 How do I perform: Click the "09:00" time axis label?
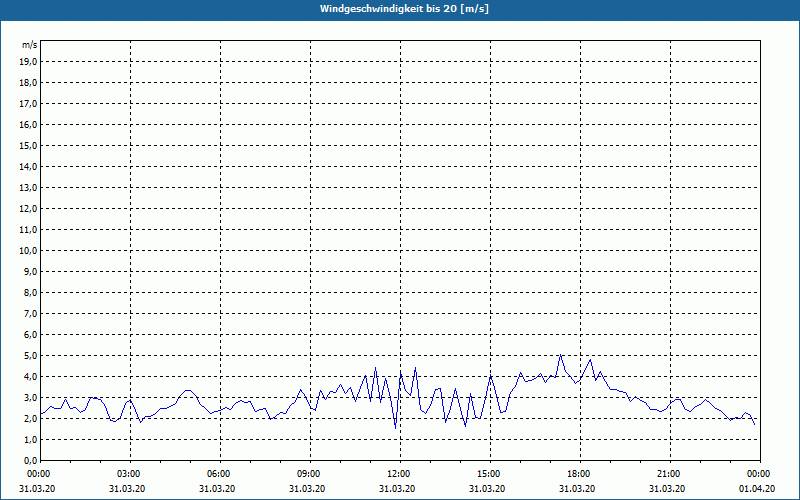311,474
